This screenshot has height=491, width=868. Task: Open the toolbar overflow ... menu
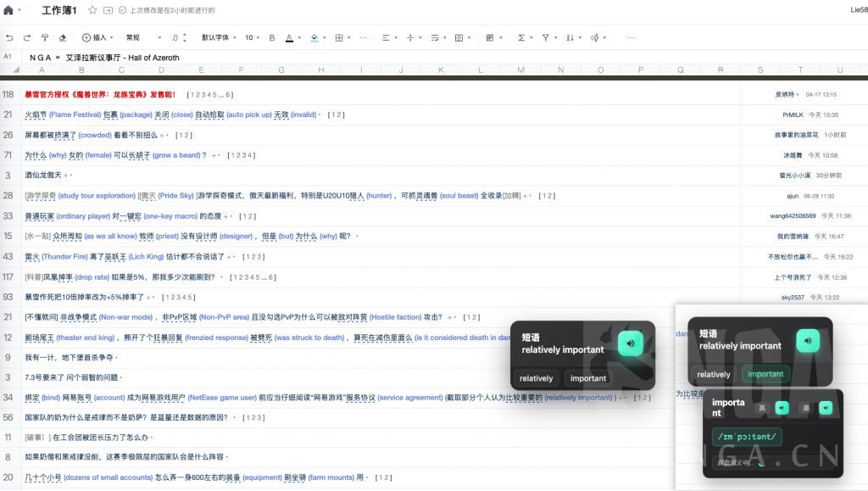(630, 38)
